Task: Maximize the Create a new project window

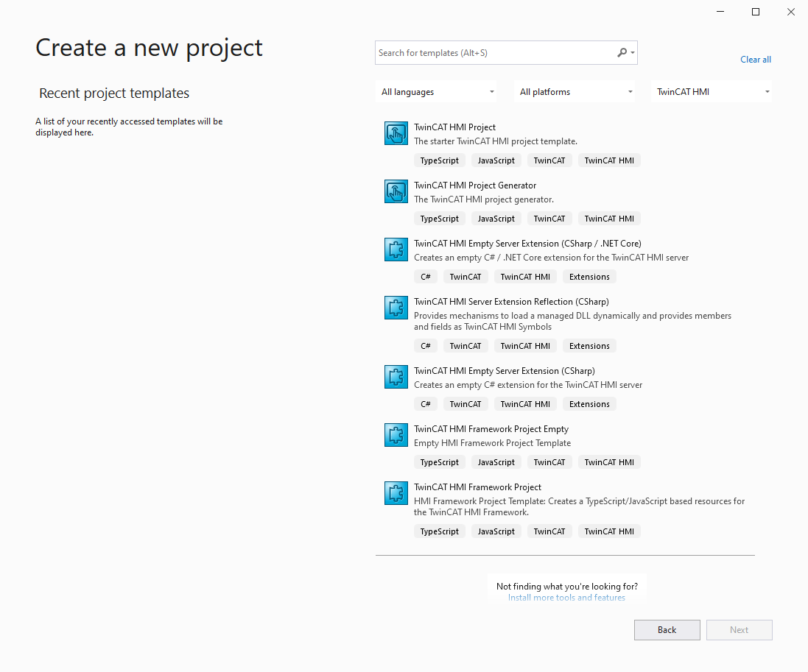Action: [x=756, y=12]
